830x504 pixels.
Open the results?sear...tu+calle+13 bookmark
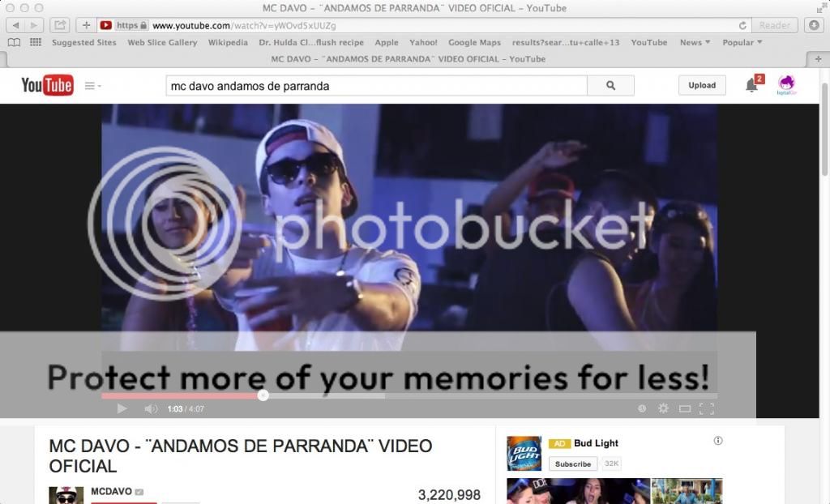[x=565, y=42]
